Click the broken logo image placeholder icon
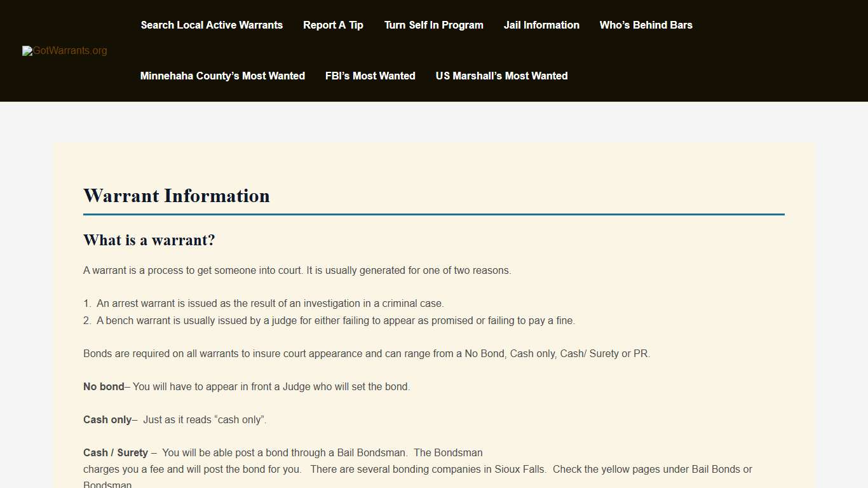Viewport: 868px width, 488px height. click(27, 51)
